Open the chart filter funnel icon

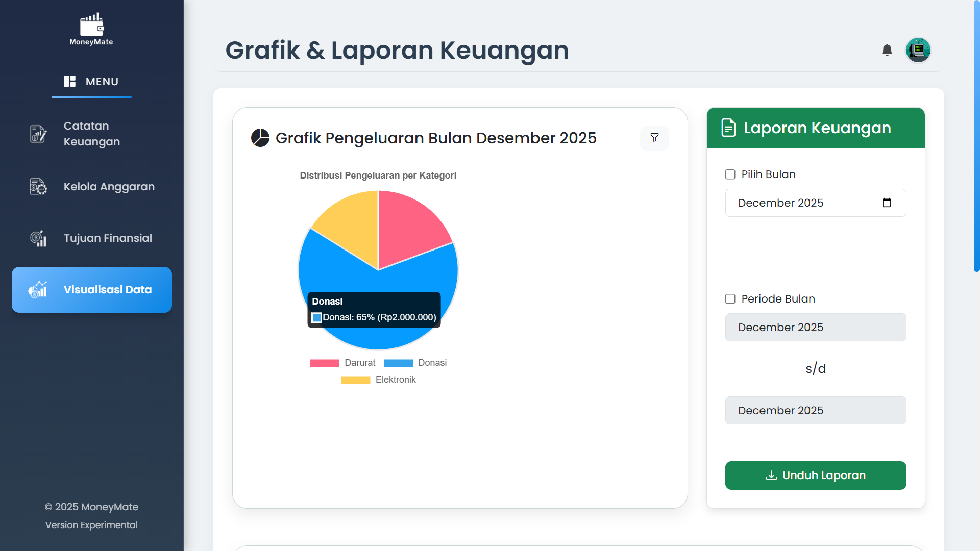(x=654, y=138)
